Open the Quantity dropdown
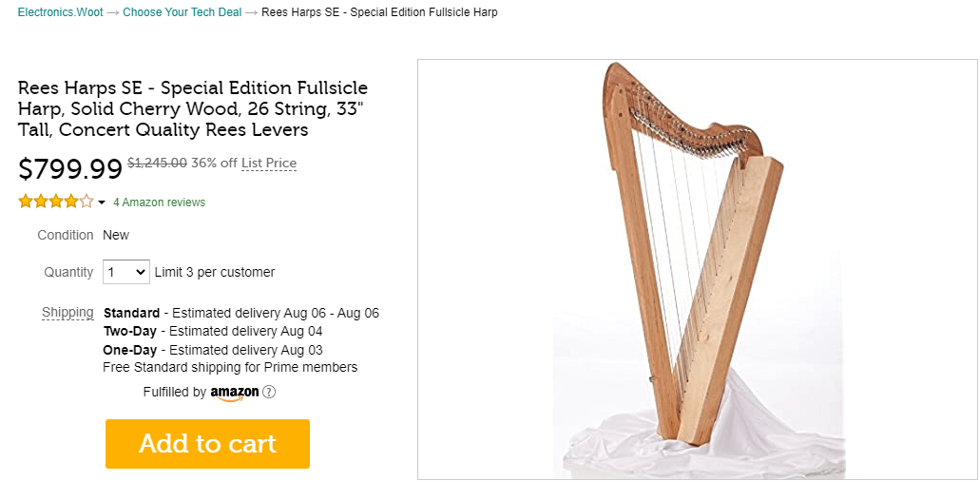This screenshot has width=980, height=482. 125,272
